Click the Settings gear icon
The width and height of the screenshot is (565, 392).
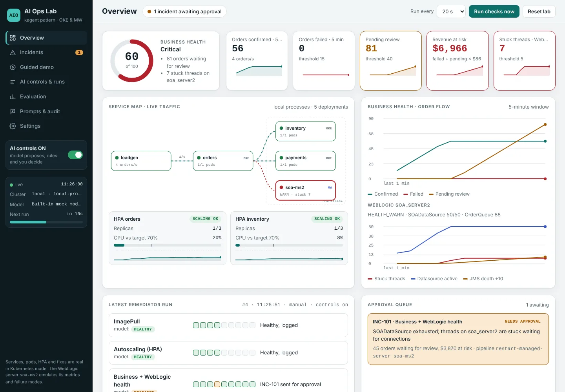point(13,126)
